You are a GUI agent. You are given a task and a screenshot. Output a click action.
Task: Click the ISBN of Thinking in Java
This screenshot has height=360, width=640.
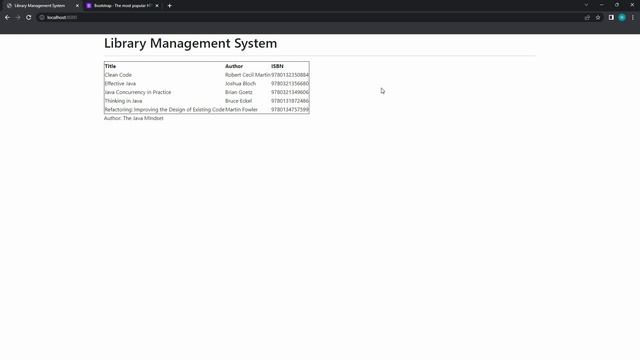[290, 101]
